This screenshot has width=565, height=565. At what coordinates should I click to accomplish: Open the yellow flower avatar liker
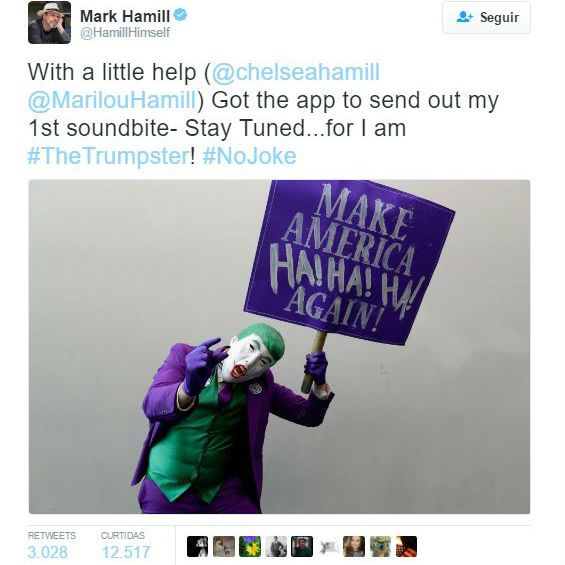click(x=250, y=546)
